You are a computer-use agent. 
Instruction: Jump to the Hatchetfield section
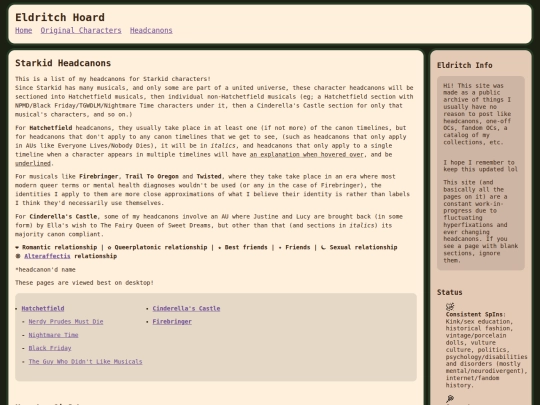coord(43,309)
